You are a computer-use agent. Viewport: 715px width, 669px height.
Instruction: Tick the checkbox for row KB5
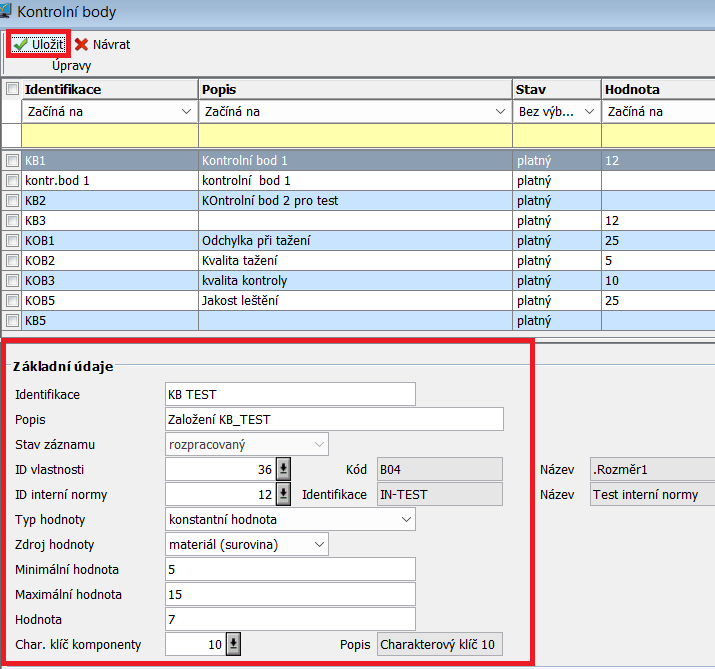[x=11, y=320]
